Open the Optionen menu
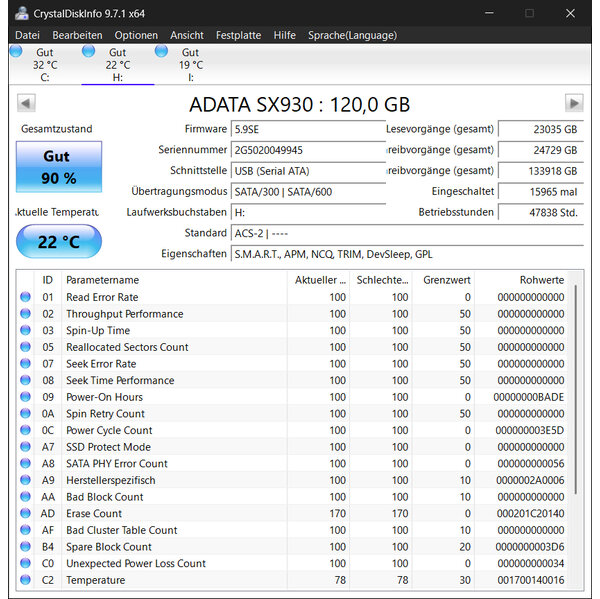This screenshot has width=600, height=599. 136,35
